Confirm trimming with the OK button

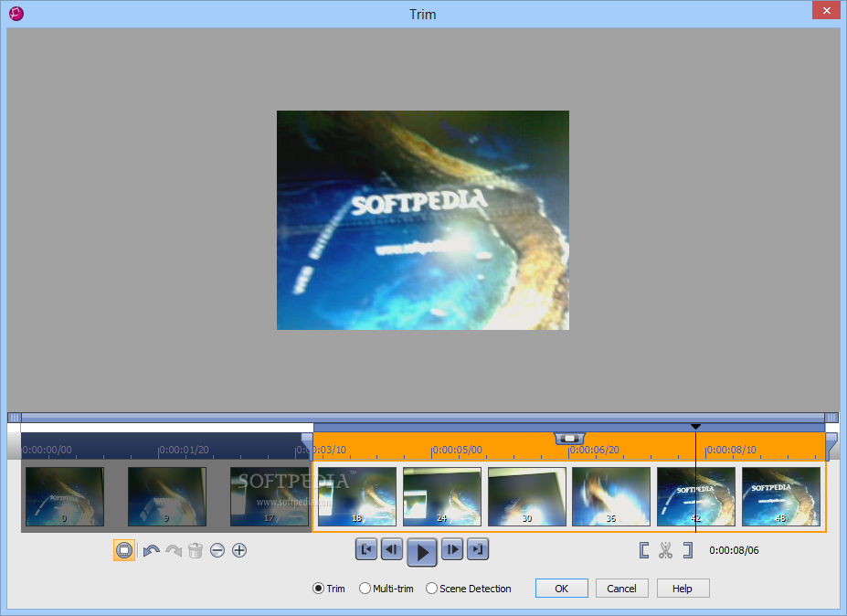coord(562,589)
